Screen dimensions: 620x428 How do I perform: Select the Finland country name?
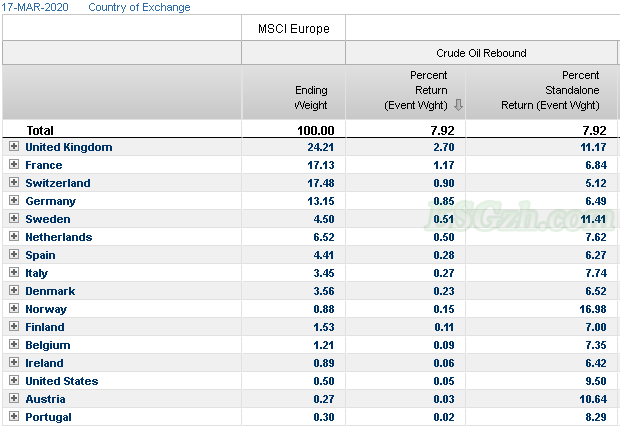(x=45, y=327)
